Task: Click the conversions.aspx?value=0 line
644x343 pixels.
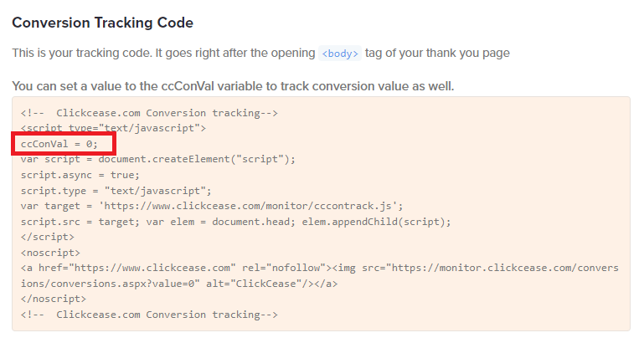Action: tap(179, 284)
